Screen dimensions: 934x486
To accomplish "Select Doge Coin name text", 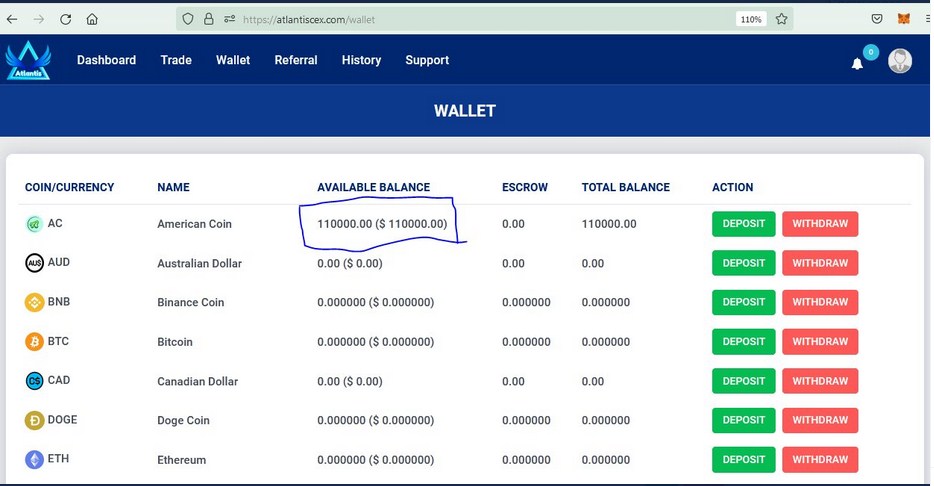I will tap(183, 420).
